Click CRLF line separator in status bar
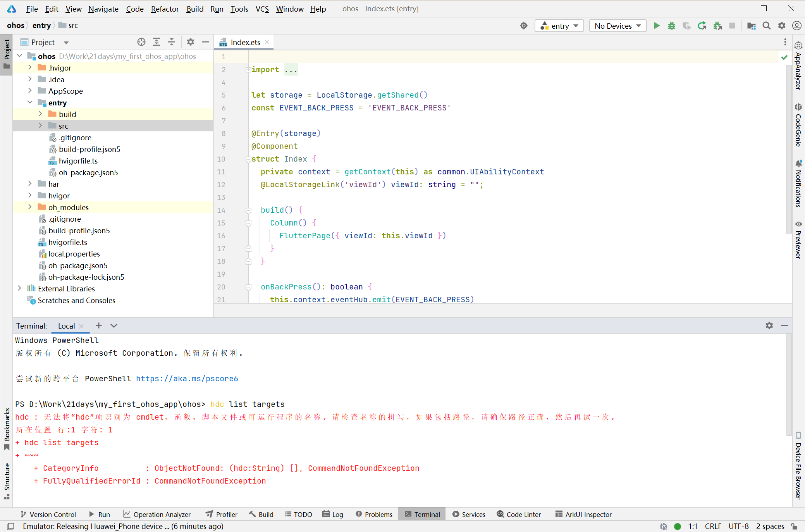805x532 pixels. pyautogui.click(x=713, y=526)
